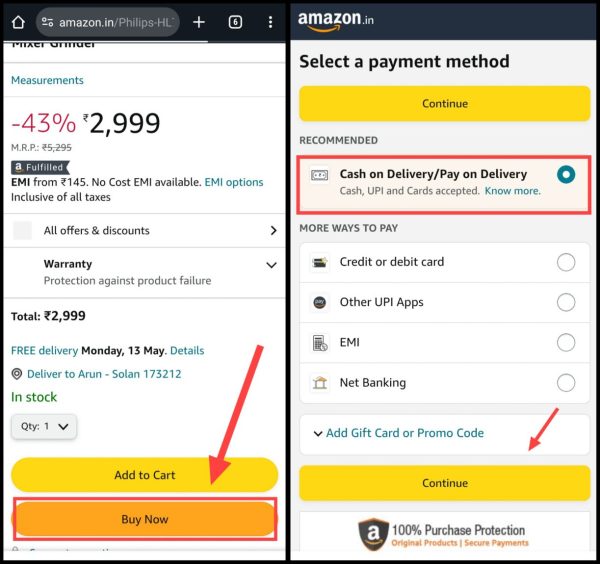
Task: Select the EMI payment radio button
Action: click(566, 342)
